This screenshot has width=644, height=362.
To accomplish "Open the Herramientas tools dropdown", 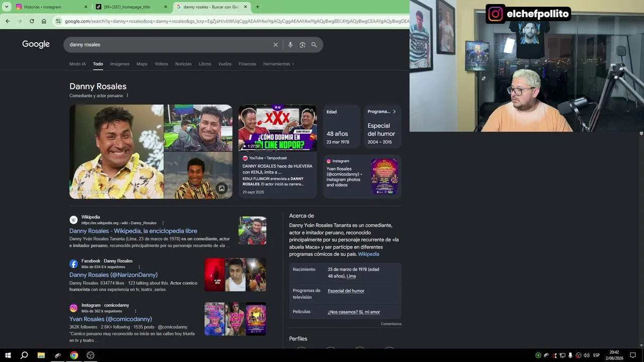I will pyautogui.click(x=279, y=64).
